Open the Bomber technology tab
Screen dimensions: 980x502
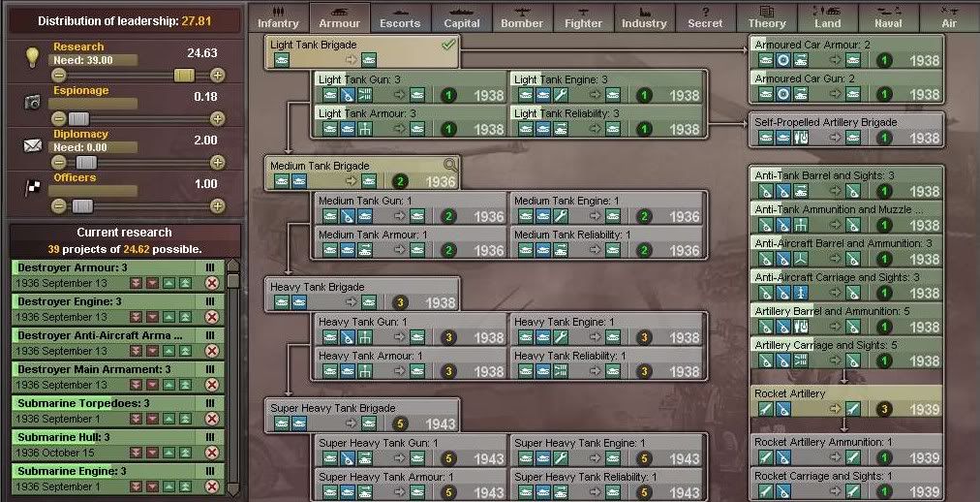coord(523,17)
